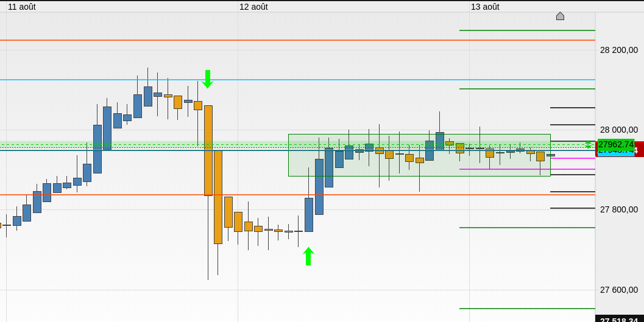Select the cyan horizontal line near 28 120

[297, 80]
